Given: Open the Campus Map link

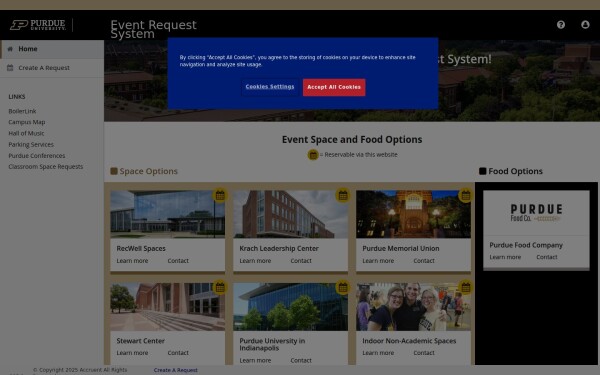Looking at the screenshot, I should coord(27,122).
